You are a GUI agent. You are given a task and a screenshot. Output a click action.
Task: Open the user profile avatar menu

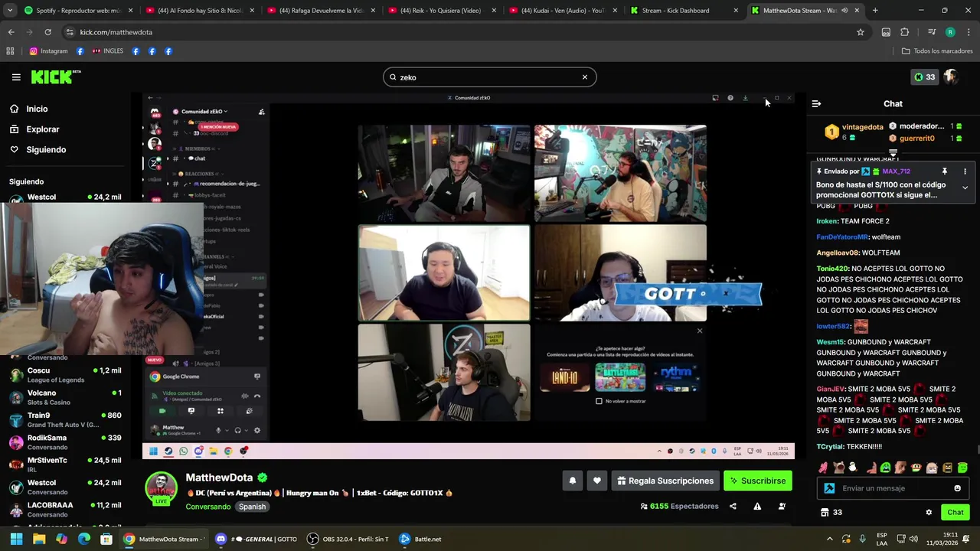[951, 77]
